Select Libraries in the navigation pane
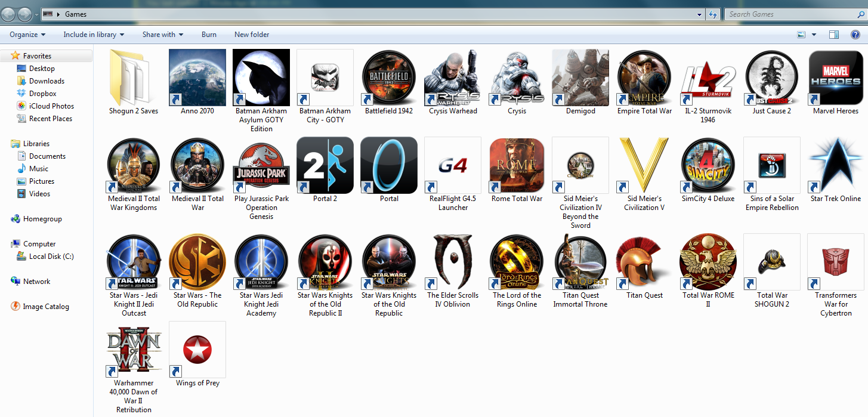 (36, 144)
